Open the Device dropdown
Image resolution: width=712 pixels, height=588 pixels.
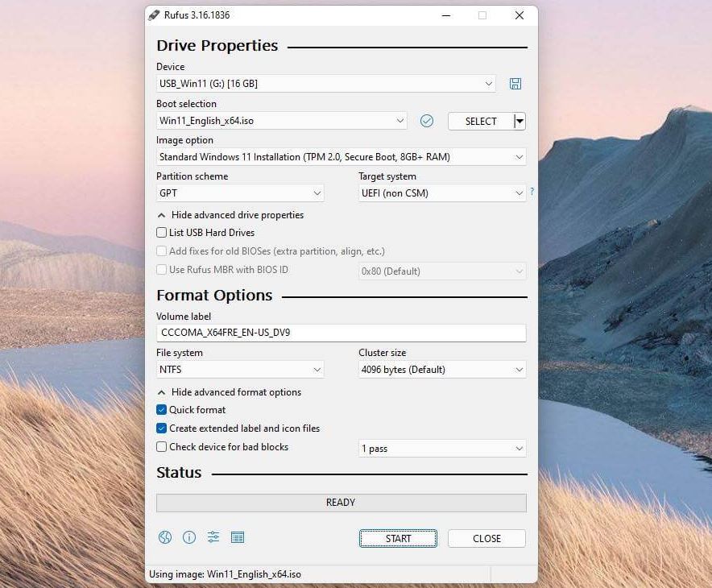point(325,84)
